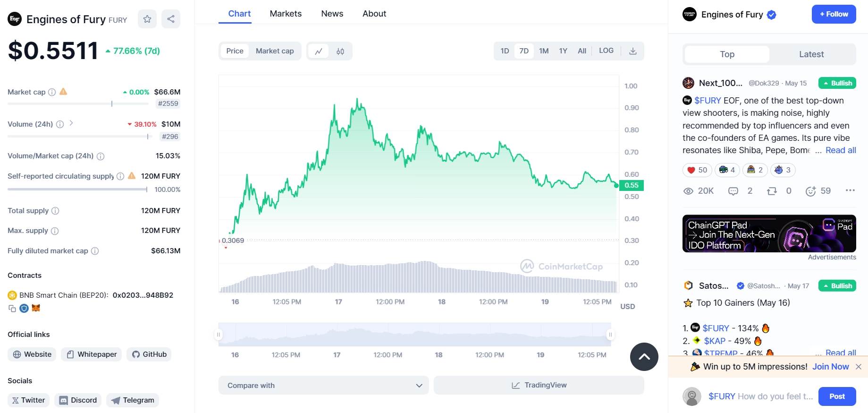Click heart reaction with 50 count
This screenshot has width=868, height=413.
click(697, 170)
